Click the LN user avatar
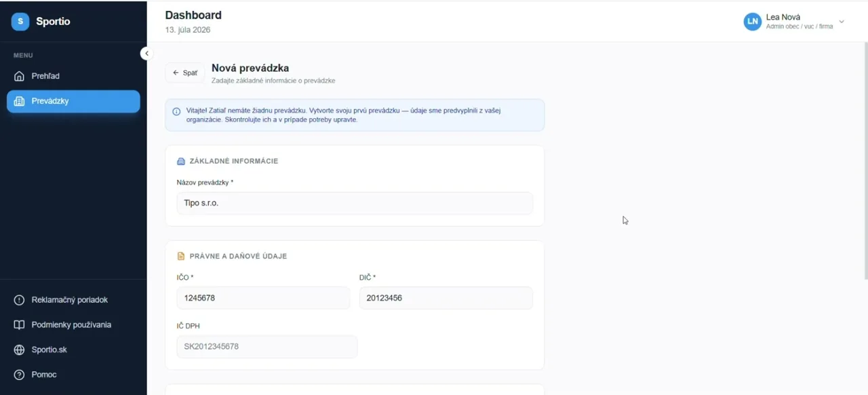The image size is (868, 395). pyautogui.click(x=752, y=22)
